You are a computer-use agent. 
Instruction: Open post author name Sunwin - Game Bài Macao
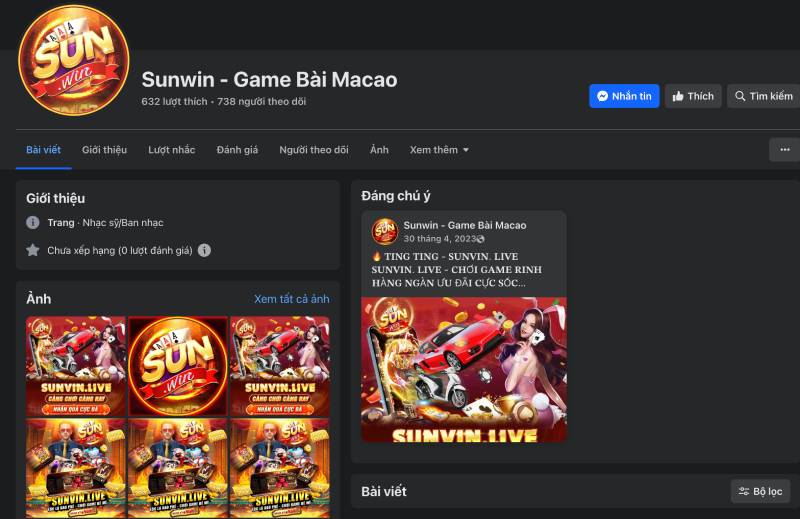click(465, 225)
